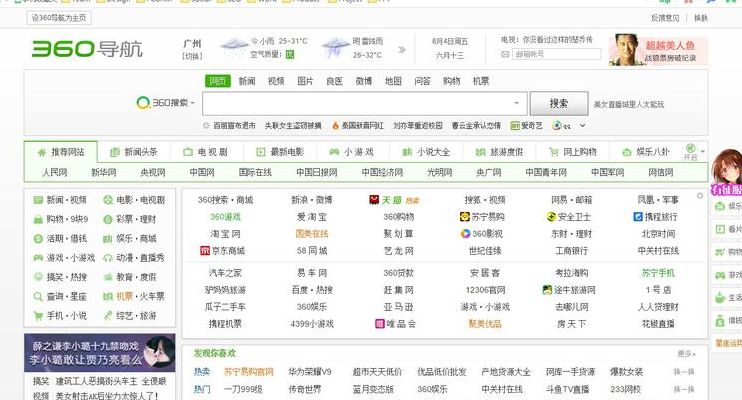Open the 汽车之家 link
The height and width of the screenshot is (400, 742).
tap(225, 273)
